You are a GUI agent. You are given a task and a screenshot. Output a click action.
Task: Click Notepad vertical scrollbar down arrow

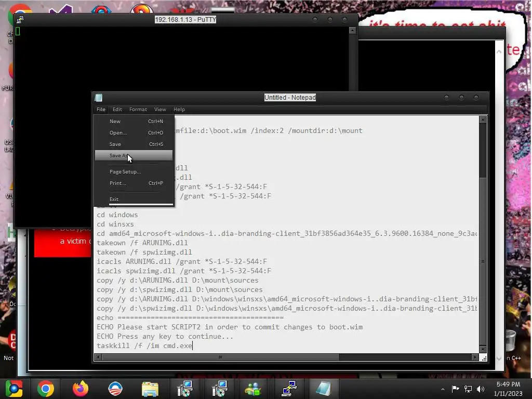(483, 350)
